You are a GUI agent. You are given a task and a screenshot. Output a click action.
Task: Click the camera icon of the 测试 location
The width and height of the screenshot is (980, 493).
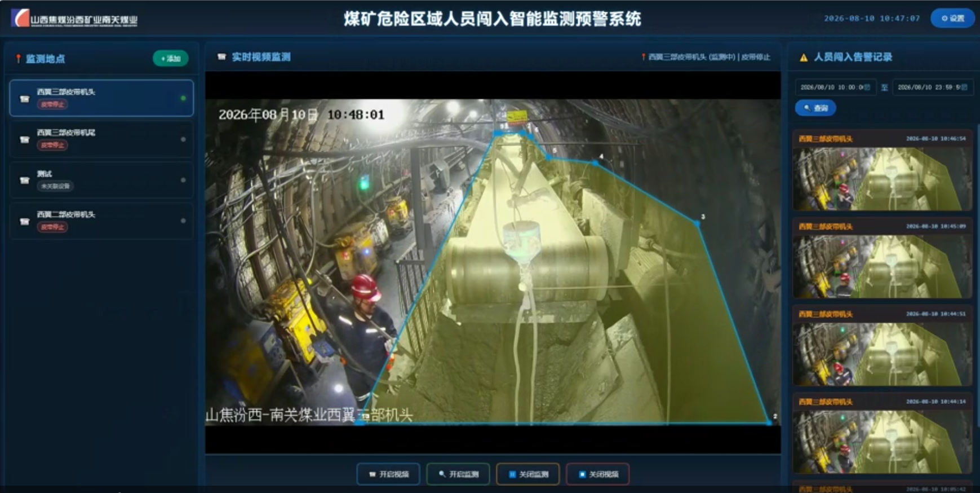[x=24, y=181]
